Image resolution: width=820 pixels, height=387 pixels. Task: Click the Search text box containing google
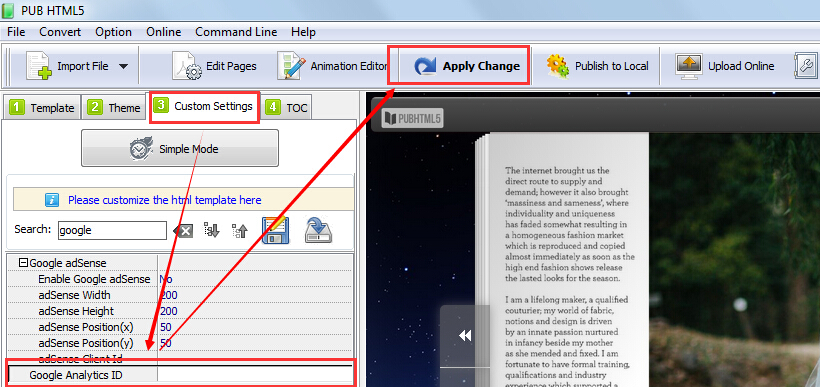click(x=112, y=230)
